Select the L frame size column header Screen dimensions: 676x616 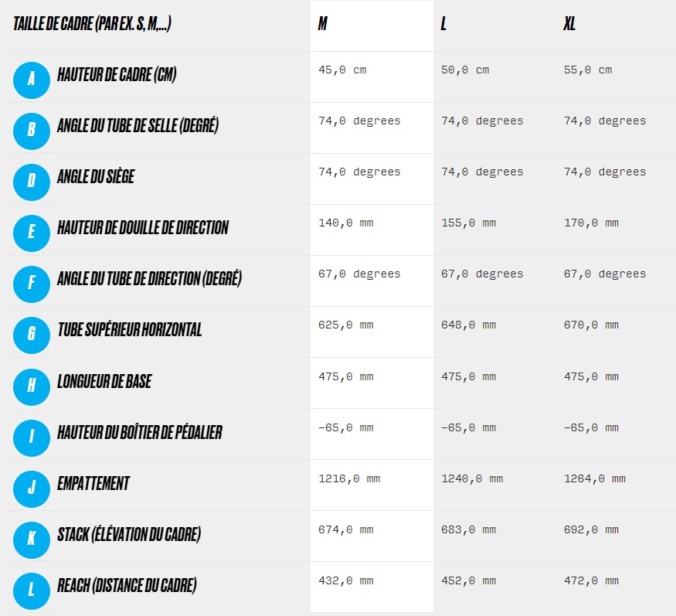(x=443, y=23)
